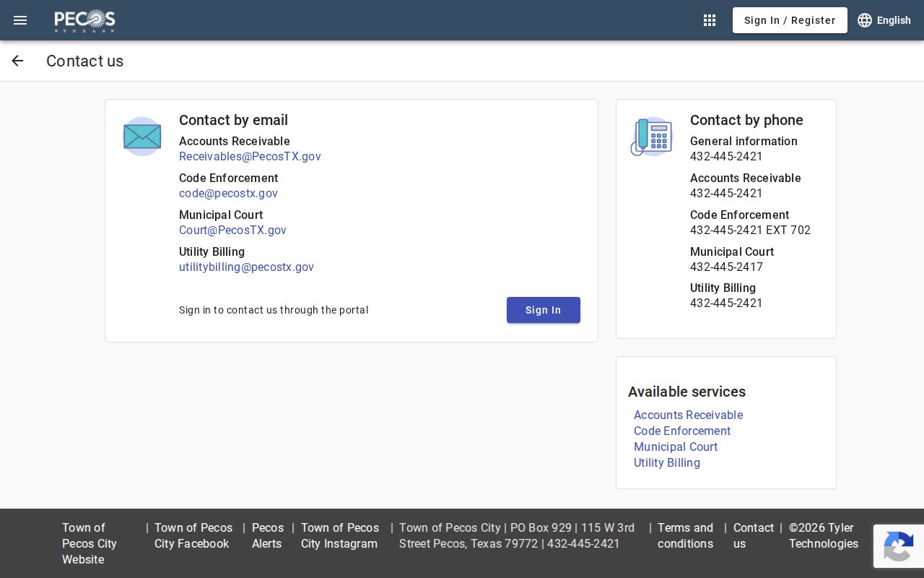The height and width of the screenshot is (578, 924).
Task: Open Town of Pecos City Instagram link
Action: pyautogui.click(x=340, y=535)
